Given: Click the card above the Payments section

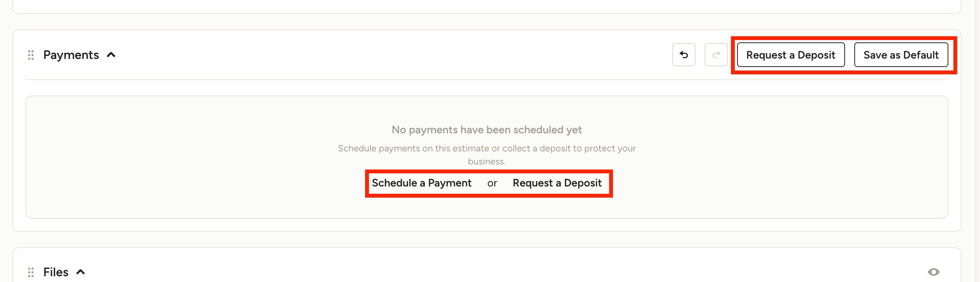Looking at the screenshot, I should [487, 6].
